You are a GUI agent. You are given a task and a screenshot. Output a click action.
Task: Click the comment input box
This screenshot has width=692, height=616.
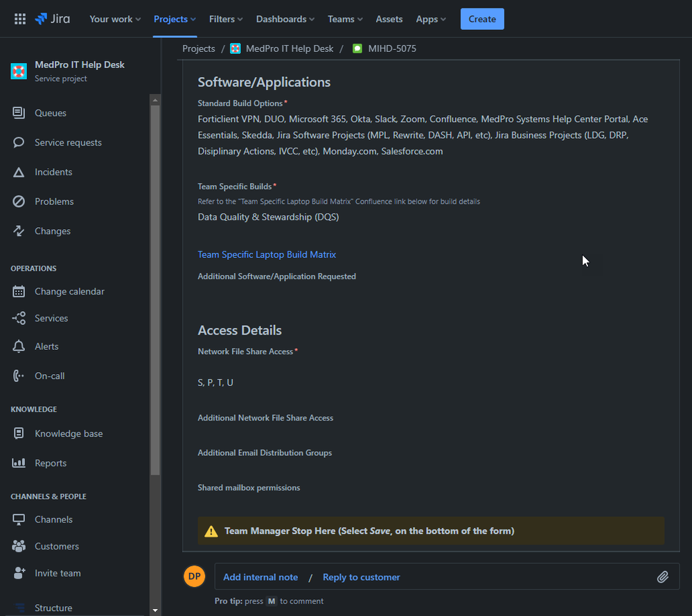tap(447, 577)
